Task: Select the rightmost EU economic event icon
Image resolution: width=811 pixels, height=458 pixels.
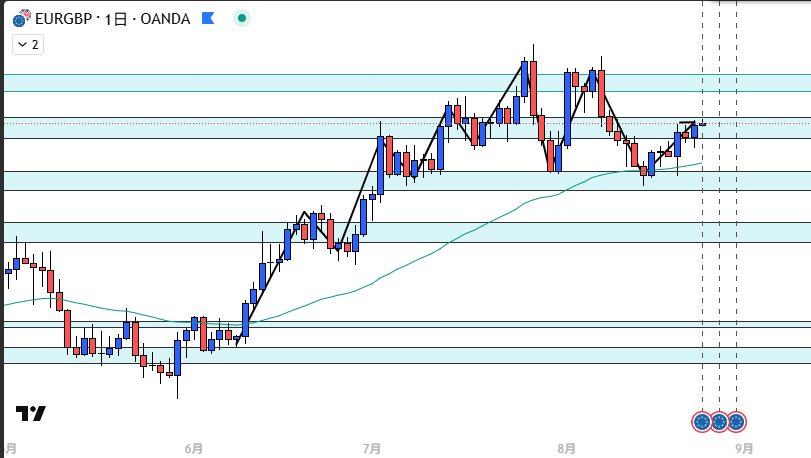Action: (x=737, y=422)
